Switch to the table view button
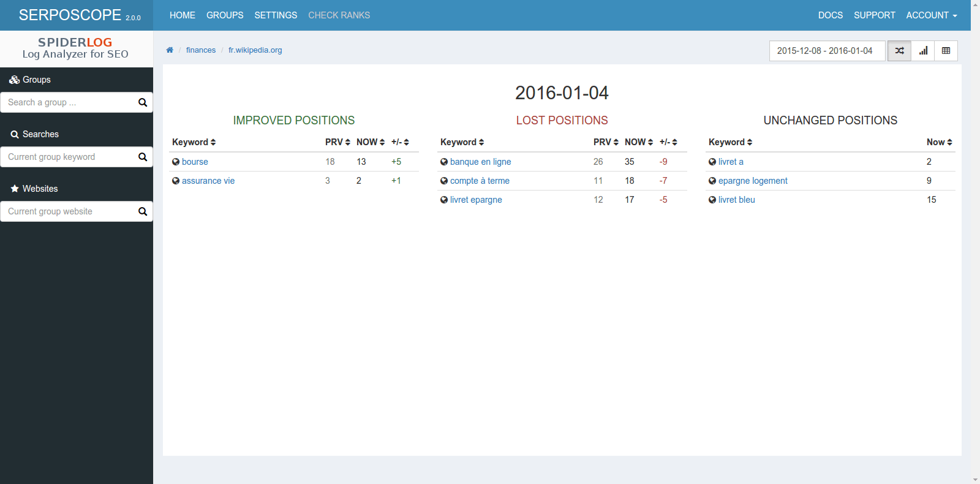 click(946, 51)
